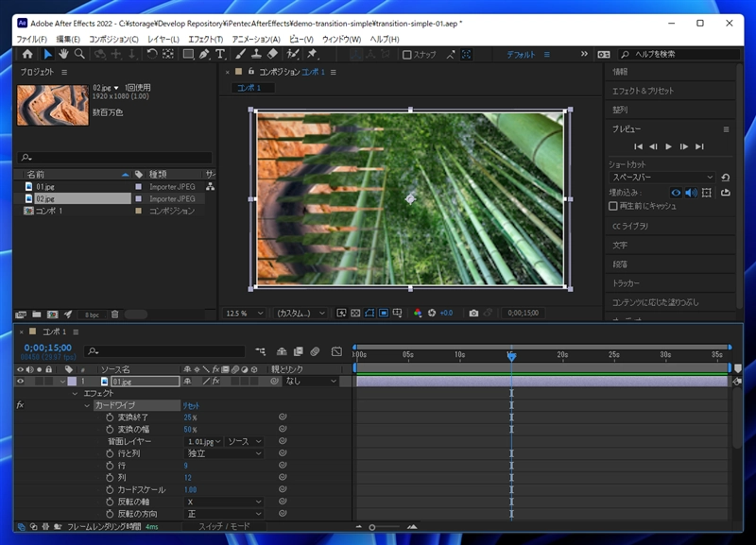Viewport: 756px width, 545px height.
Task: Open the 編集(E) menu
Action: [68, 39]
